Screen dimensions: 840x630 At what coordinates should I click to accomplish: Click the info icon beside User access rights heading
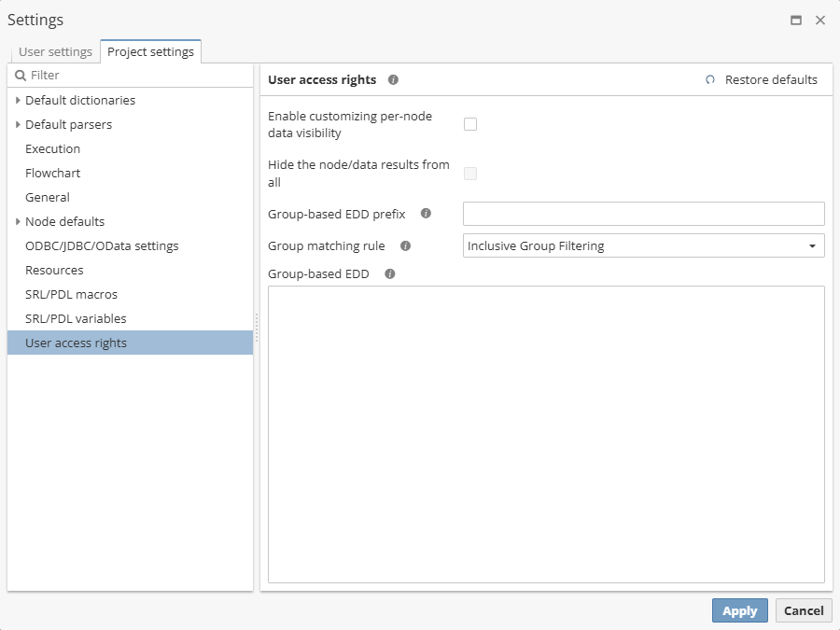click(393, 79)
